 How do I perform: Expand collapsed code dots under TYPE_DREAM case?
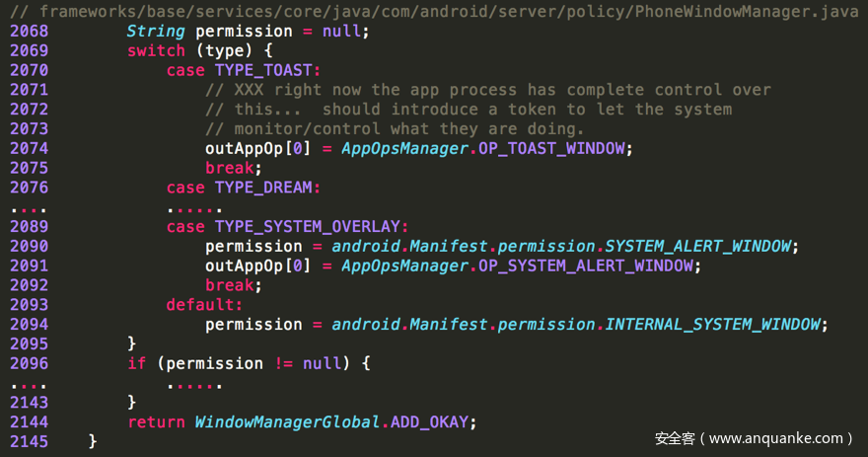click(x=193, y=207)
